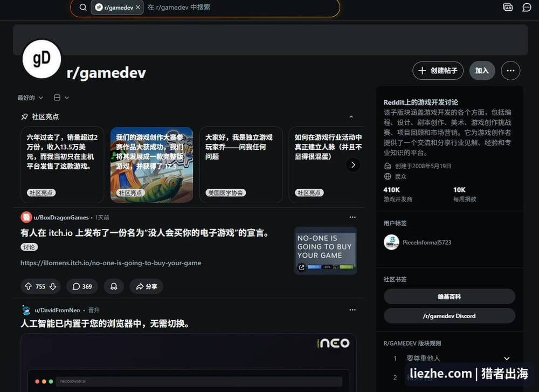Click DavidFromNeo avatar icon
This screenshot has width=539, height=392.
(26, 310)
